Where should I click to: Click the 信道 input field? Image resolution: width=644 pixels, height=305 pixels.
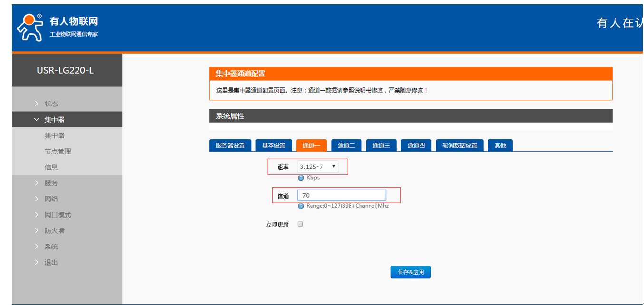point(342,195)
